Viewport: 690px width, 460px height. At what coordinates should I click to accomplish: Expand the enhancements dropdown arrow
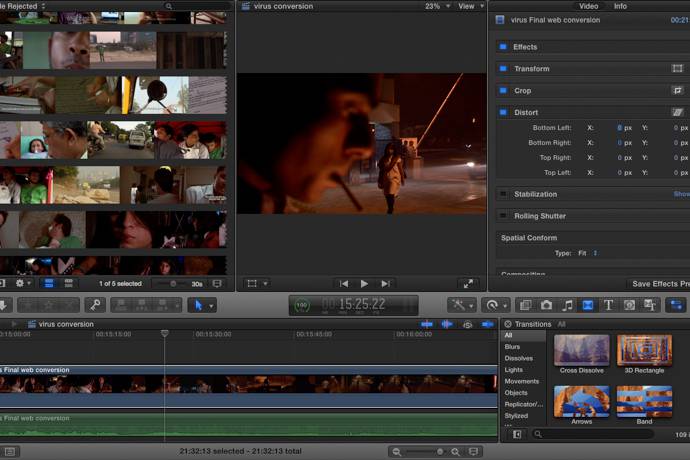click(471, 305)
